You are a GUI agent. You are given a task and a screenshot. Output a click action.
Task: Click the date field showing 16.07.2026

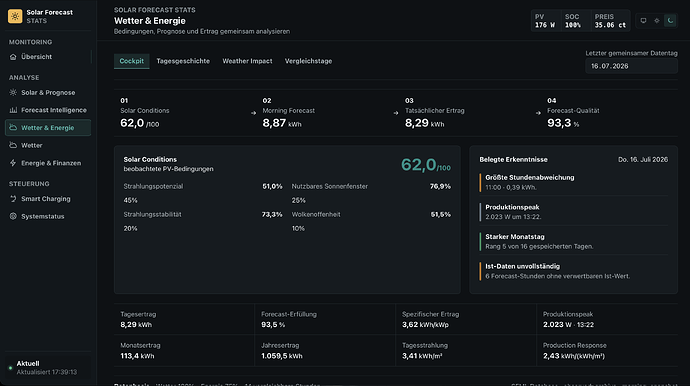click(631, 66)
